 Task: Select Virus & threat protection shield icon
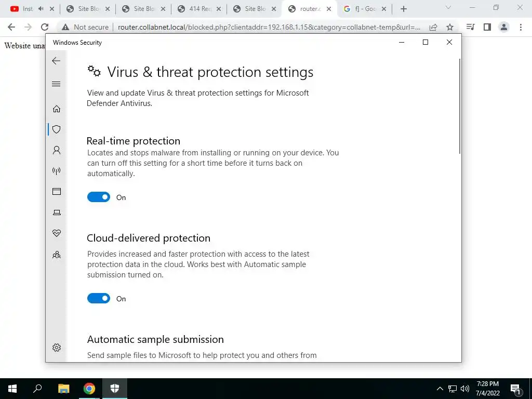pos(56,129)
